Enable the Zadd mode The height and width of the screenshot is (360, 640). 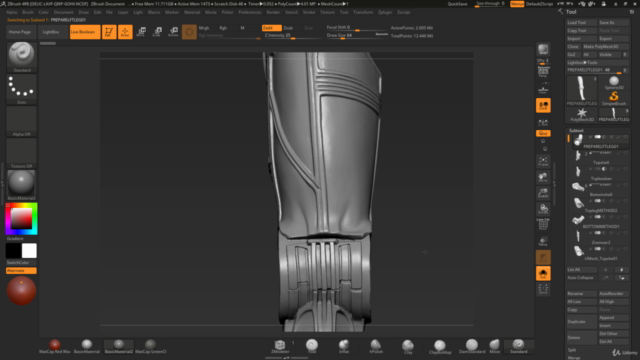(271, 28)
